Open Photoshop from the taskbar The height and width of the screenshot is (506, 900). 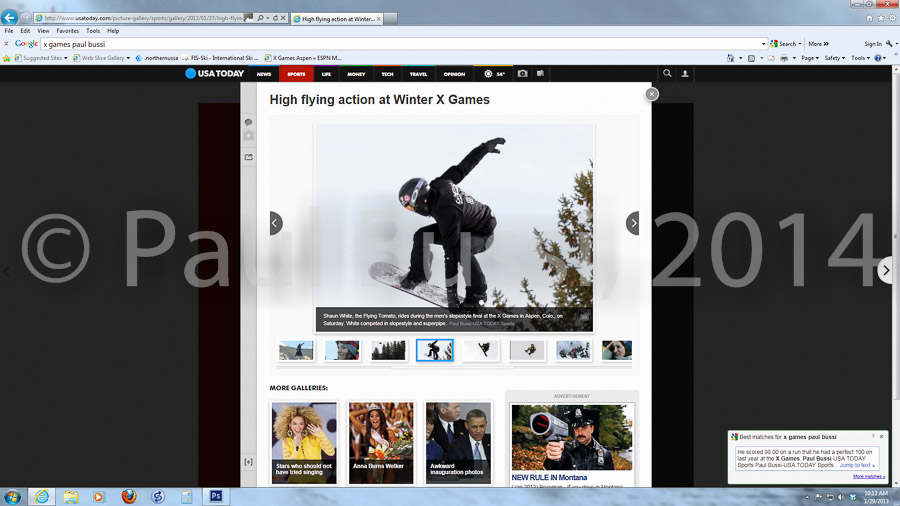[216, 496]
